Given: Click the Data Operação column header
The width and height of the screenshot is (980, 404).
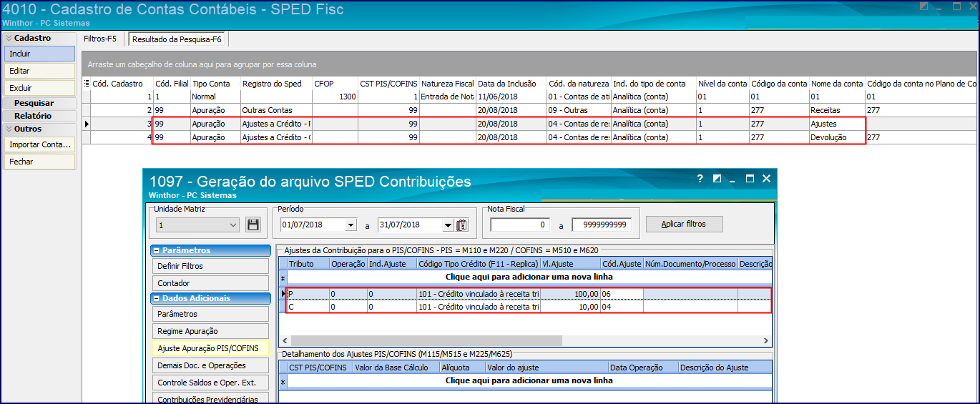Looking at the screenshot, I should [x=642, y=368].
